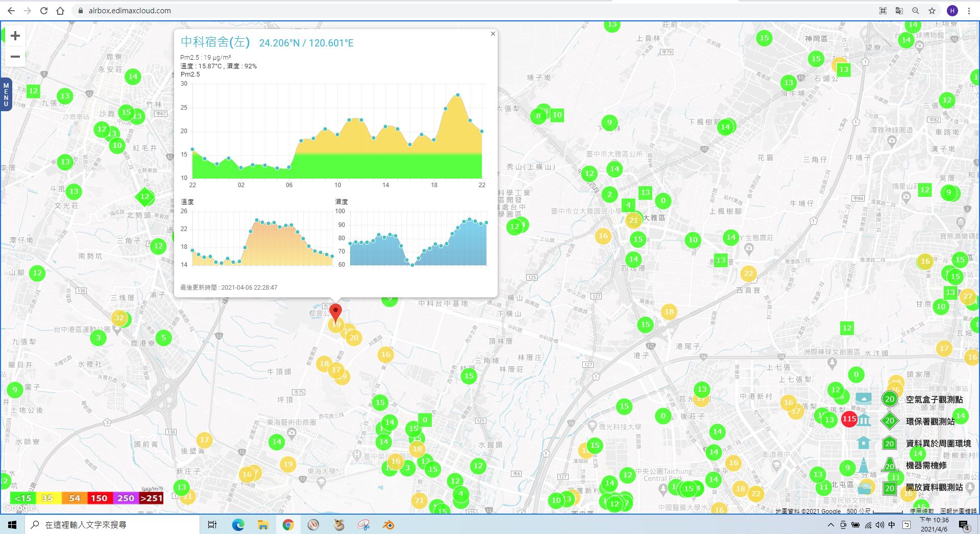Toggle the 開放資料觀測站 folder icon
This screenshot has height=534, width=980.
click(x=864, y=487)
